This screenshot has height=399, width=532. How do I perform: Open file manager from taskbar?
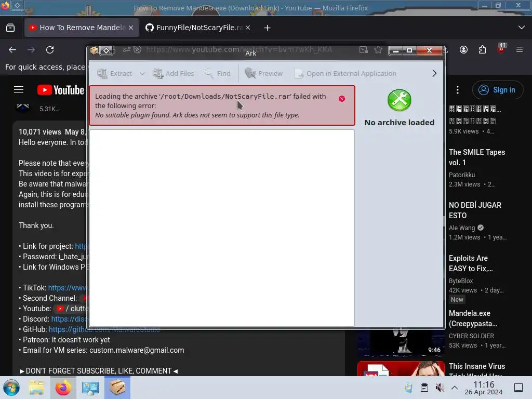pyautogui.click(x=36, y=388)
